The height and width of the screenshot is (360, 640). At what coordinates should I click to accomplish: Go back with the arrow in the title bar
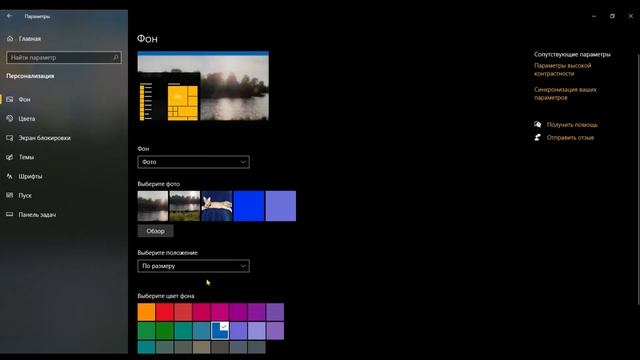click(x=9, y=16)
